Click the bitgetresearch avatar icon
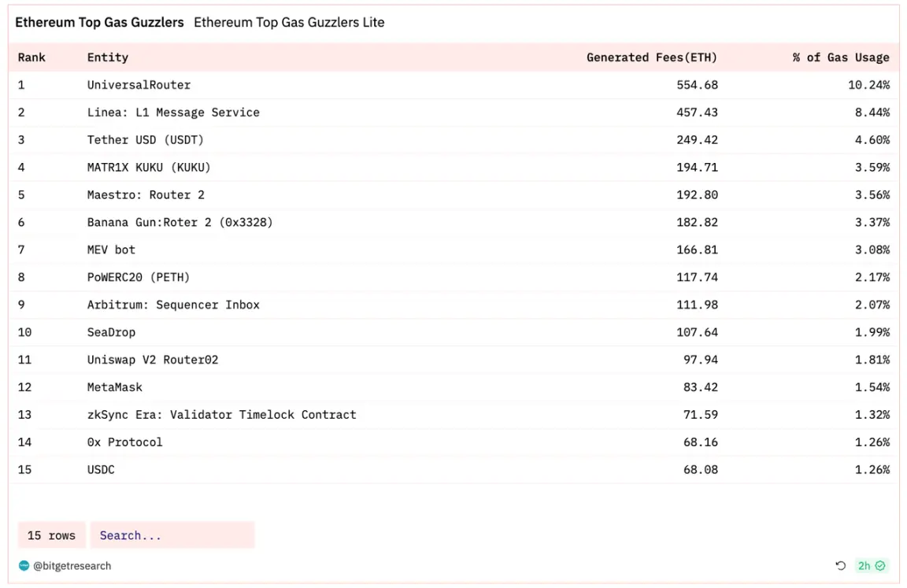907x588 pixels. coord(24,565)
